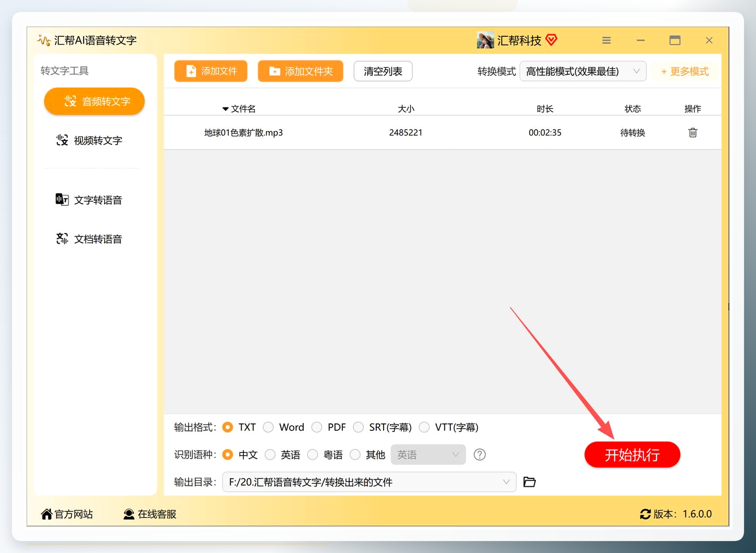Switch to 文档转语音 tool
This screenshot has height=553, width=756.
coord(89,239)
